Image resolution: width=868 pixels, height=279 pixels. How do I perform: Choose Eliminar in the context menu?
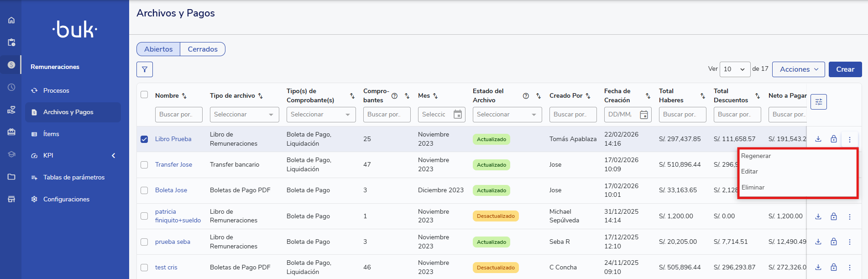753,188
